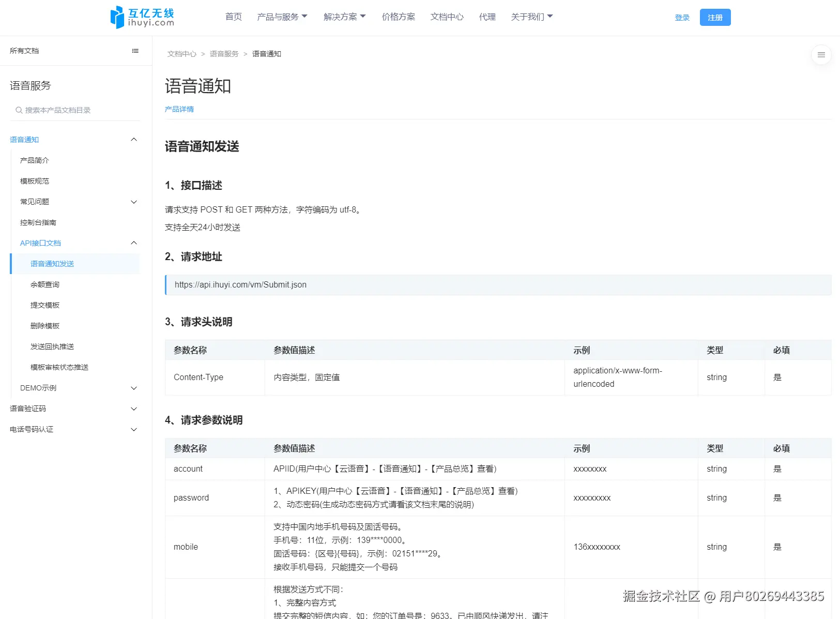Collapse the API接口文档 section
Viewport: 840px width, 619px height.
pyautogui.click(x=79, y=243)
